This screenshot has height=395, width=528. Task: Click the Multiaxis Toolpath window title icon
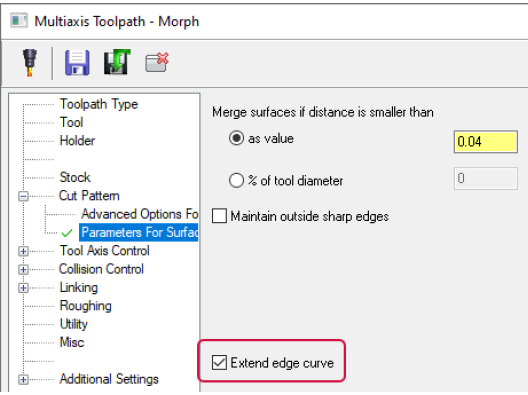tap(19, 21)
